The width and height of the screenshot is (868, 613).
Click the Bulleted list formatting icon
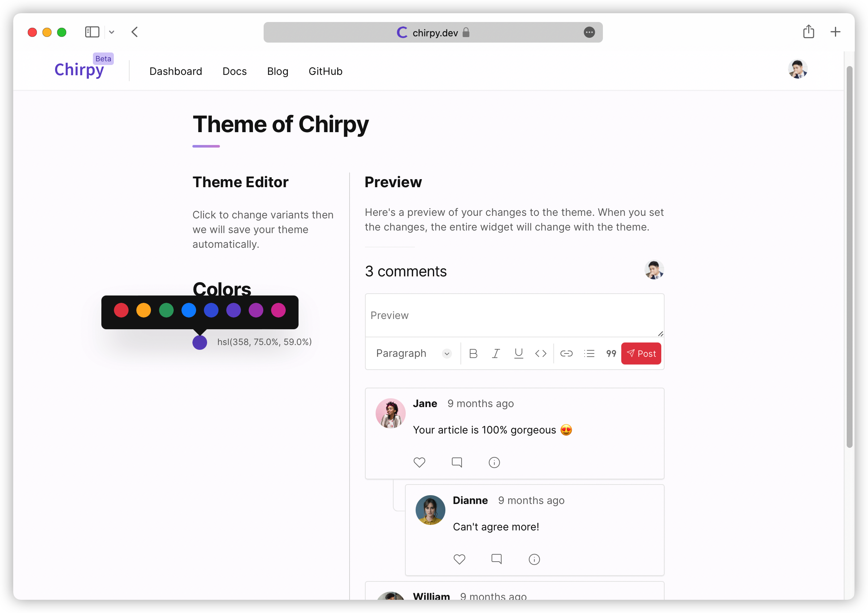[x=589, y=353]
